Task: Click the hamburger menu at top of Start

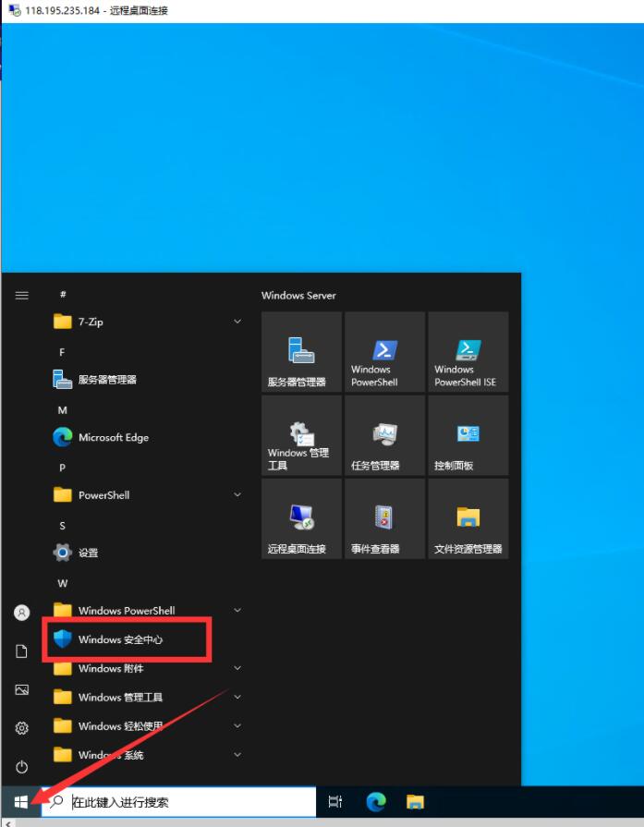Action: (21, 296)
